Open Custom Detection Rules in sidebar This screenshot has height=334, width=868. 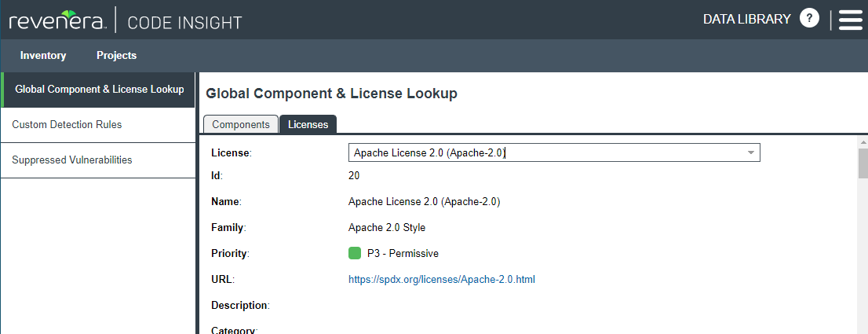point(98,125)
